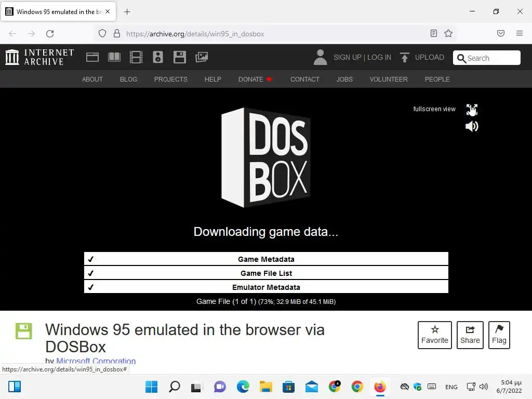The image size is (532, 399).
Task: Reload the page
Action: 50,34
